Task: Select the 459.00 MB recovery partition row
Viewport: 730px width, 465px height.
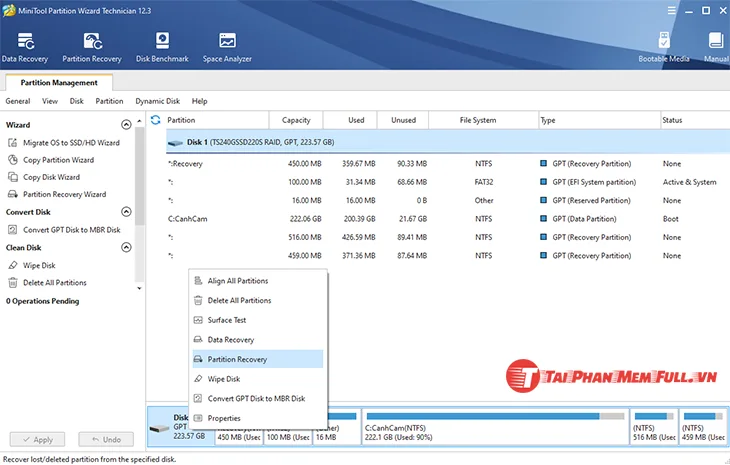Action: click(447, 256)
